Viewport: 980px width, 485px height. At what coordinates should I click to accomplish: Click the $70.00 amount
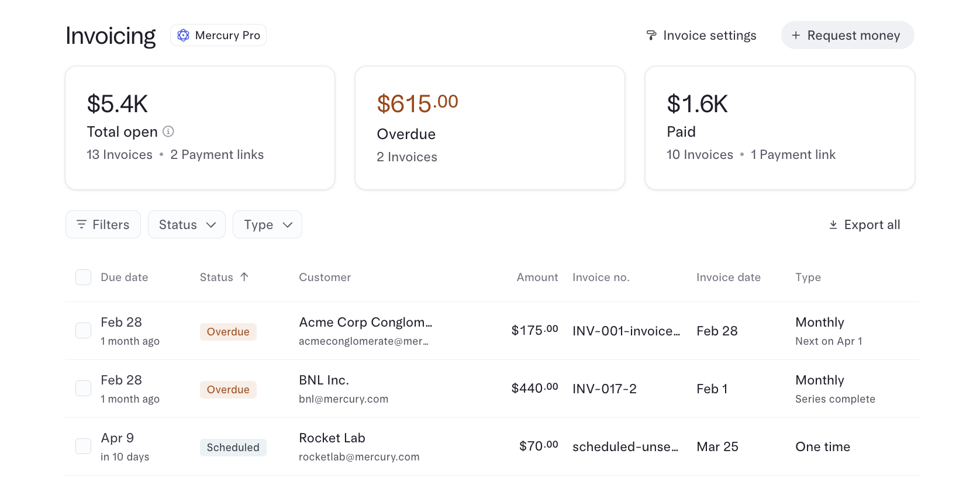[539, 446]
